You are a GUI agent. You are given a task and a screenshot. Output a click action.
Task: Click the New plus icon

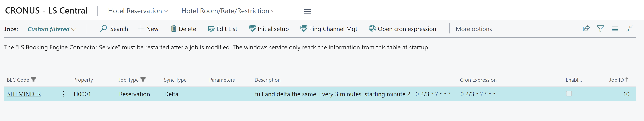pyautogui.click(x=141, y=28)
